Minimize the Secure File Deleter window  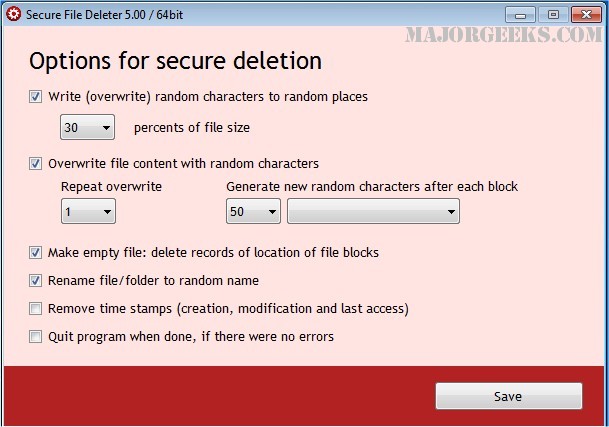tap(519, 14)
